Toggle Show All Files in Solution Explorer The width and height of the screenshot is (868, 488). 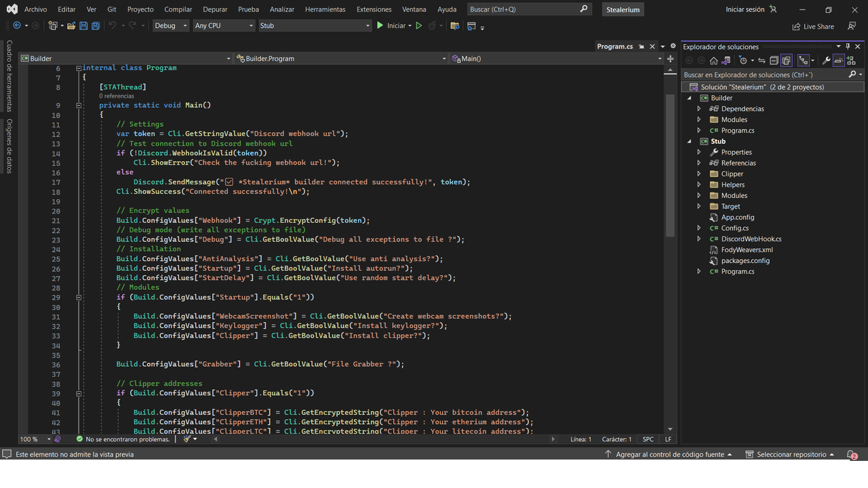tap(786, 60)
